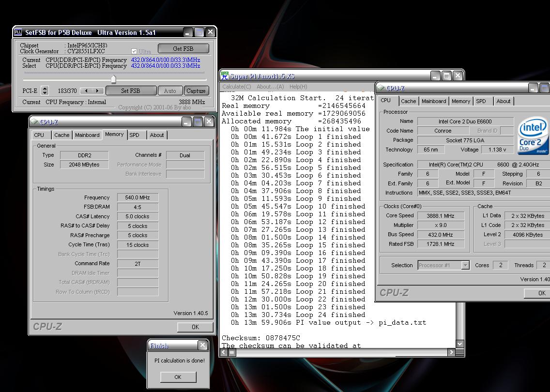
Task: Move the SetFSB frequency slider thumb
Action: (x=113, y=79)
